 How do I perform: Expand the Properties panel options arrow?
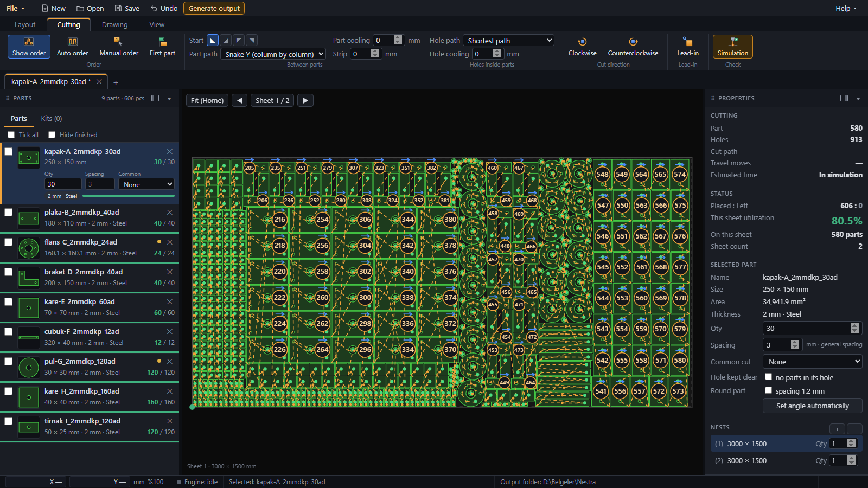(x=858, y=99)
